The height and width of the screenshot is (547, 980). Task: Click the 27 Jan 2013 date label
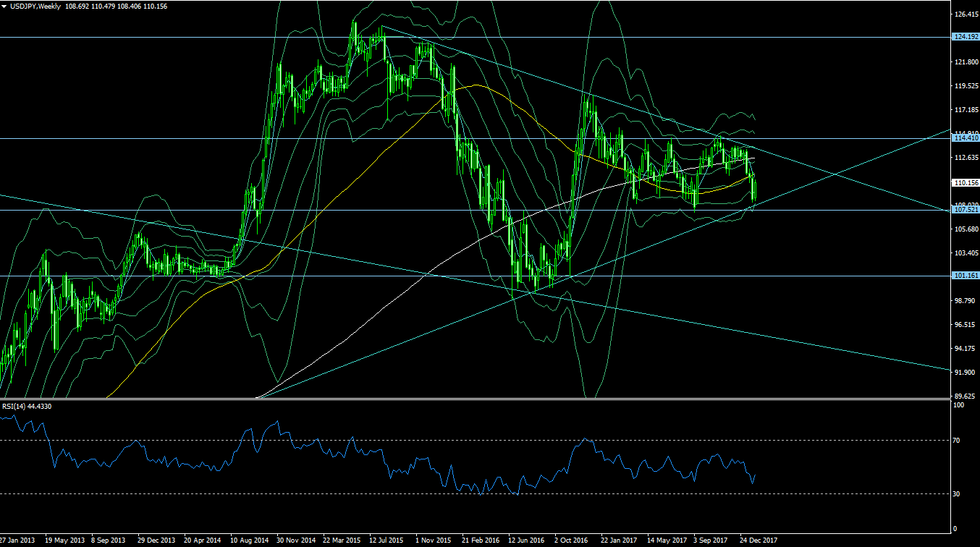pyautogui.click(x=17, y=540)
